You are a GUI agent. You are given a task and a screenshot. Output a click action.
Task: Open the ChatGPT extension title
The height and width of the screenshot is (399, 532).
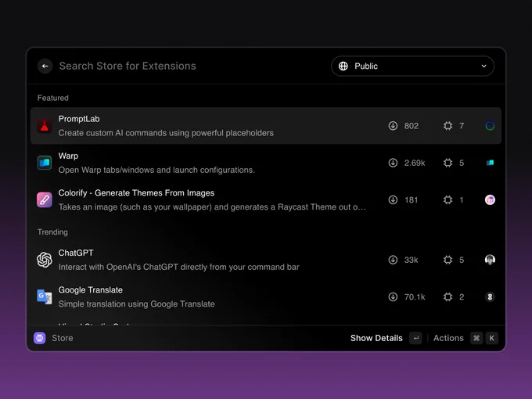pyautogui.click(x=76, y=253)
